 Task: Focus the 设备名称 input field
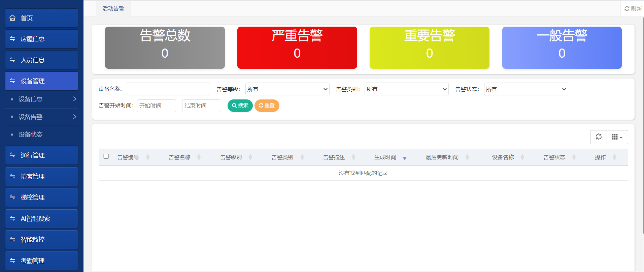pyautogui.click(x=168, y=89)
